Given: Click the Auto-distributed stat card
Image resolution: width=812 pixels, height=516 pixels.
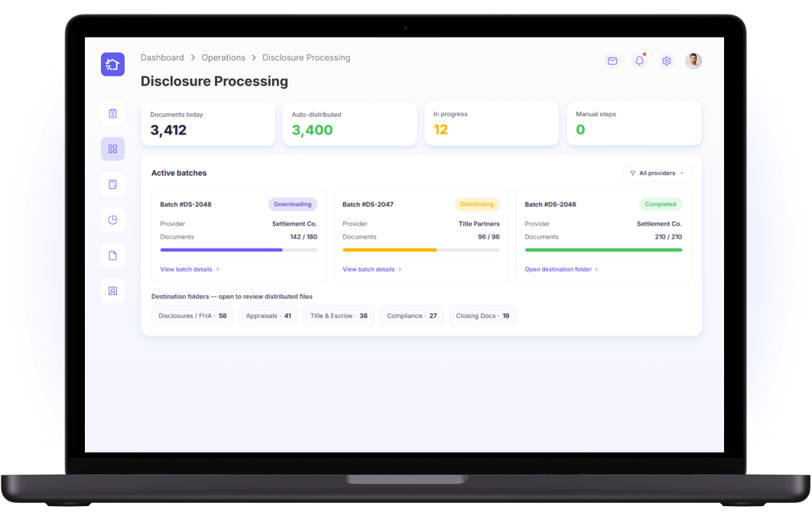Looking at the screenshot, I should (x=350, y=124).
